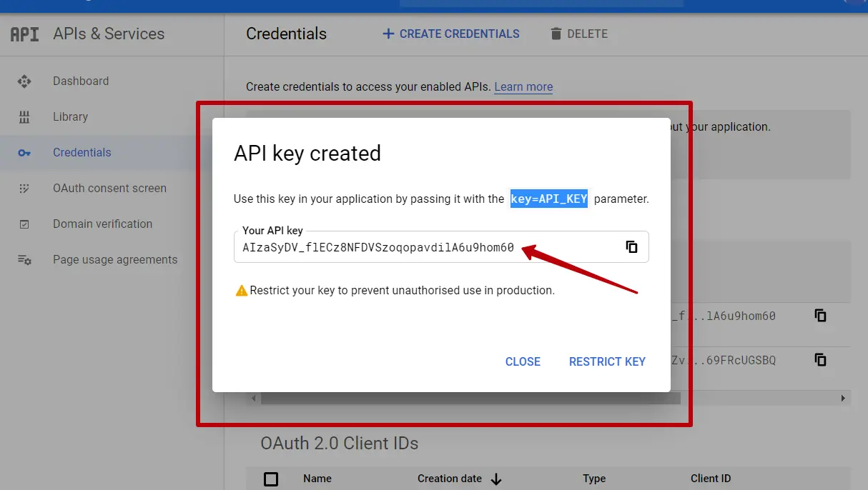The image size is (868, 490).
Task: Click the DELETE trash icon in the toolbar
Action: pos(556,34)
